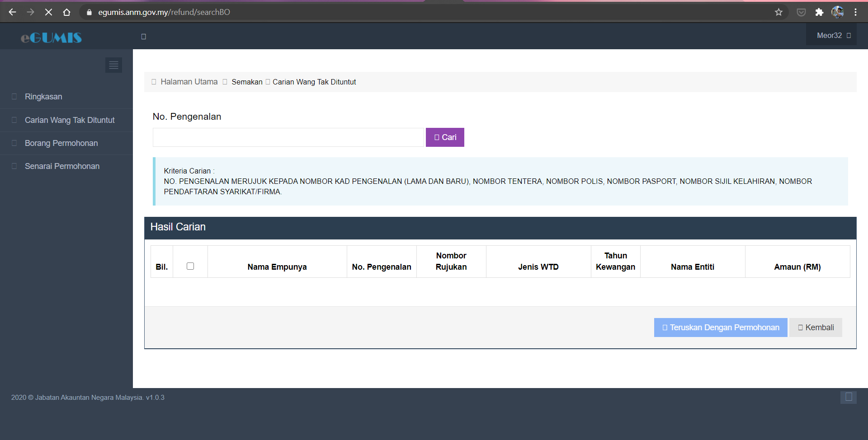Screen dimensions: 868x440
Task: Toggle the sidebar hamburger menu icon
Action: coord(113,65)
